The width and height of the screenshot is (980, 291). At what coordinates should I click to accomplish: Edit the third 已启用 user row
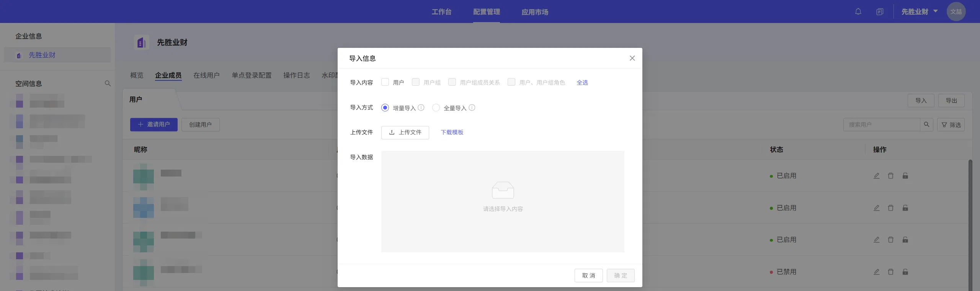(x=877, y=240)
